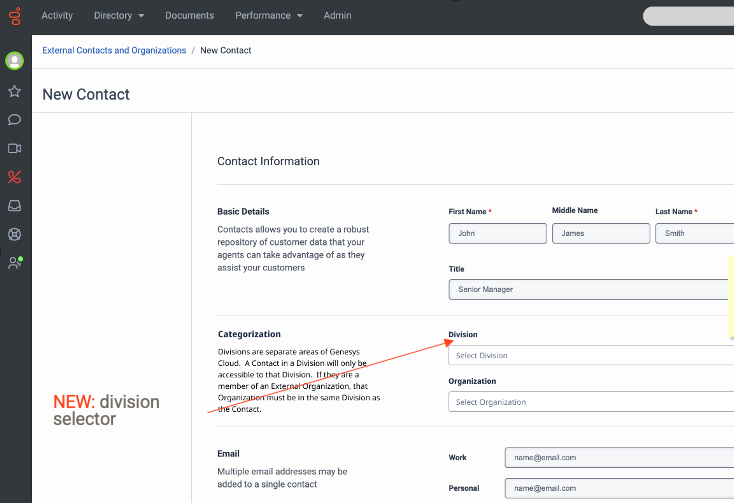Image resolution: width=734 pixels, height=503 pixels.
Task: Expand the Performance menu
Action: [x=268, y=16]
